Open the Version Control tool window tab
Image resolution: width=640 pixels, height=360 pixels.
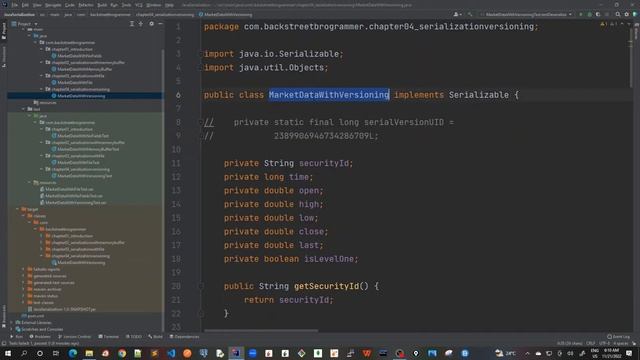(x=75, y=337)
